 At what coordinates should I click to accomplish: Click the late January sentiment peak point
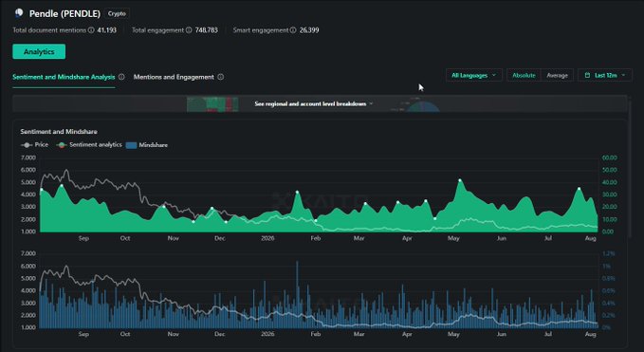pyautogui.click(x=297, y=192)
